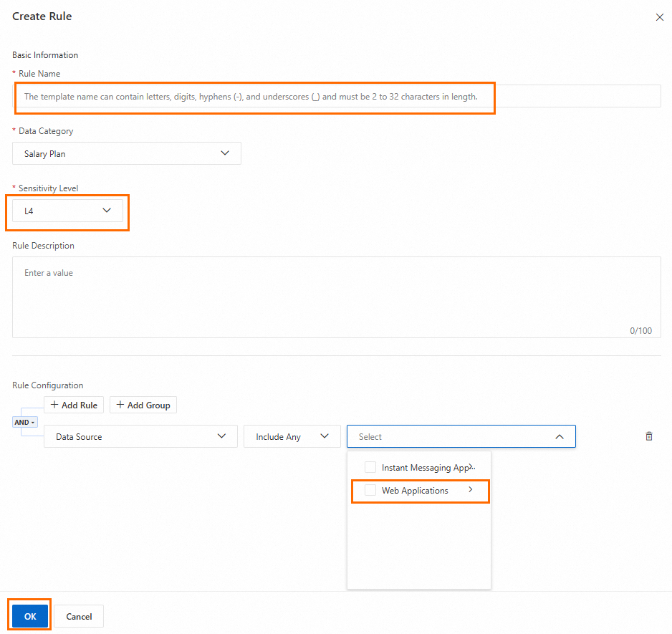Viewport: 672px width, 634px height.
Task: Check the Web Applications checkbox
Action: pos(370,490)
